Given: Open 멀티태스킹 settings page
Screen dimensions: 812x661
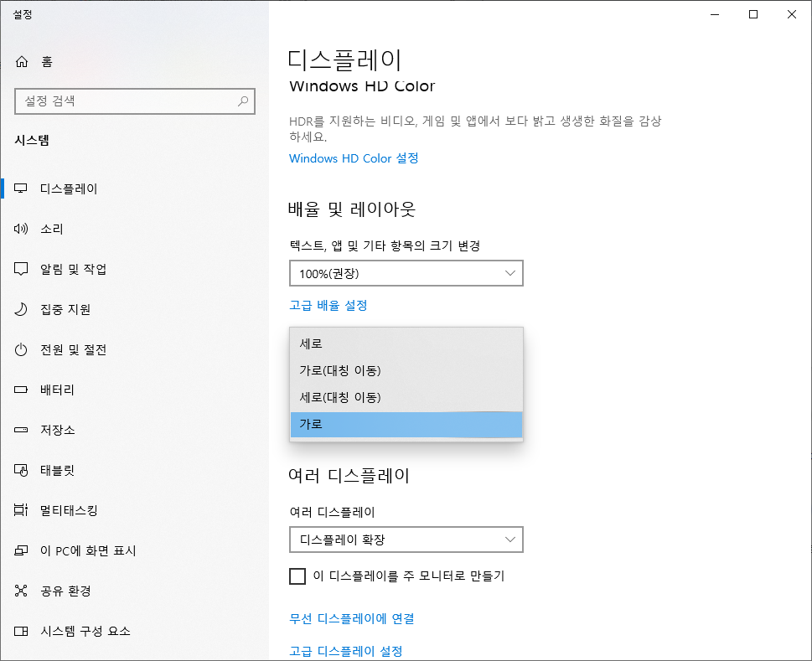Looking at the screenshot, I should point(135,510).
